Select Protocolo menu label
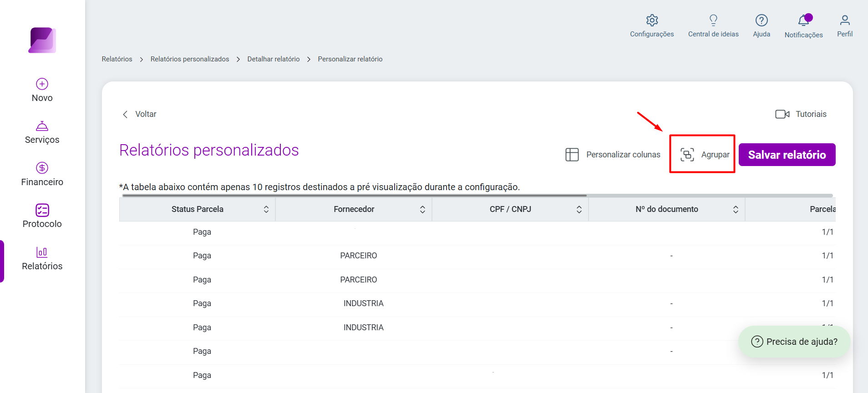Viewport: 868px width, 393px height. [42, 224]
